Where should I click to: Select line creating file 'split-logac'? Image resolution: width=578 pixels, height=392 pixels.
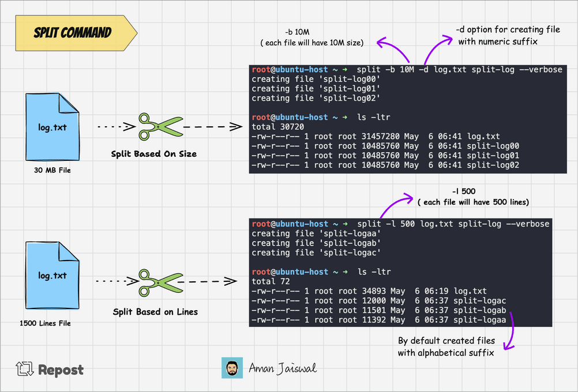coord(316,252)
